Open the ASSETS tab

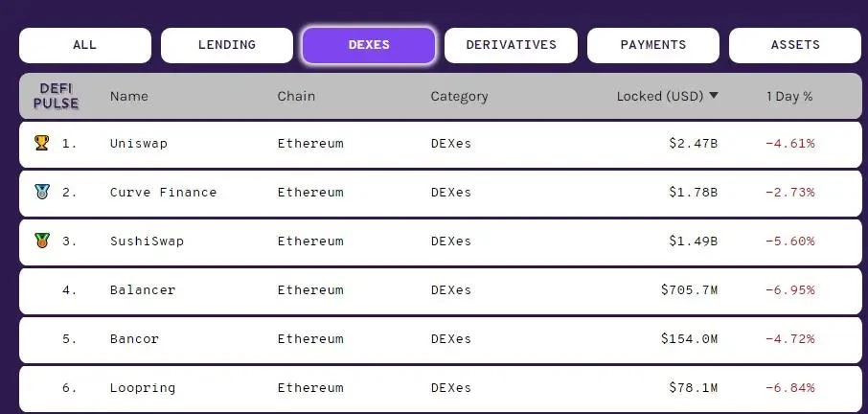click(x=795, y=45)
